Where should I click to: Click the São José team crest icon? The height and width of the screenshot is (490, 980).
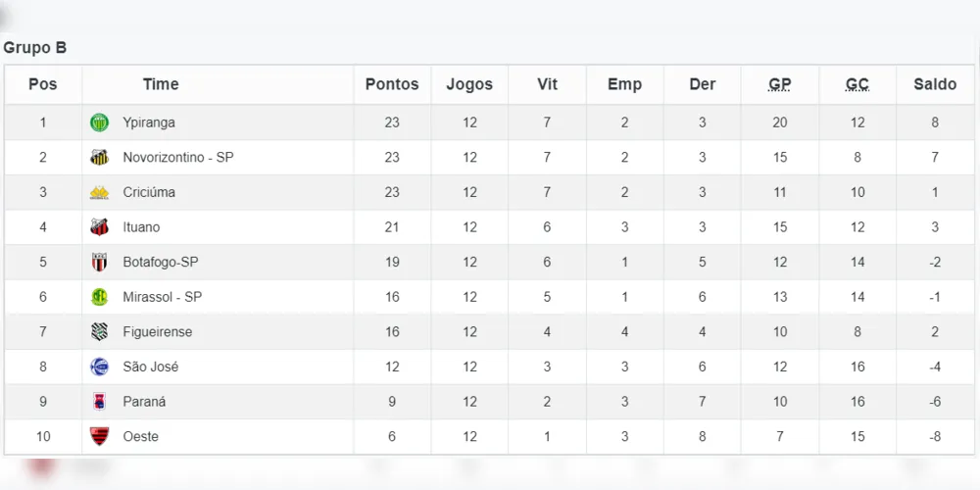click(x=99, y=367)
